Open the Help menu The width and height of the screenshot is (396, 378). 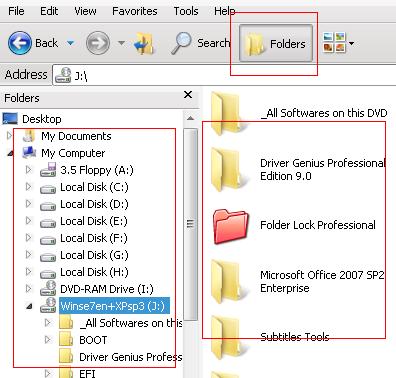[224, 11]
